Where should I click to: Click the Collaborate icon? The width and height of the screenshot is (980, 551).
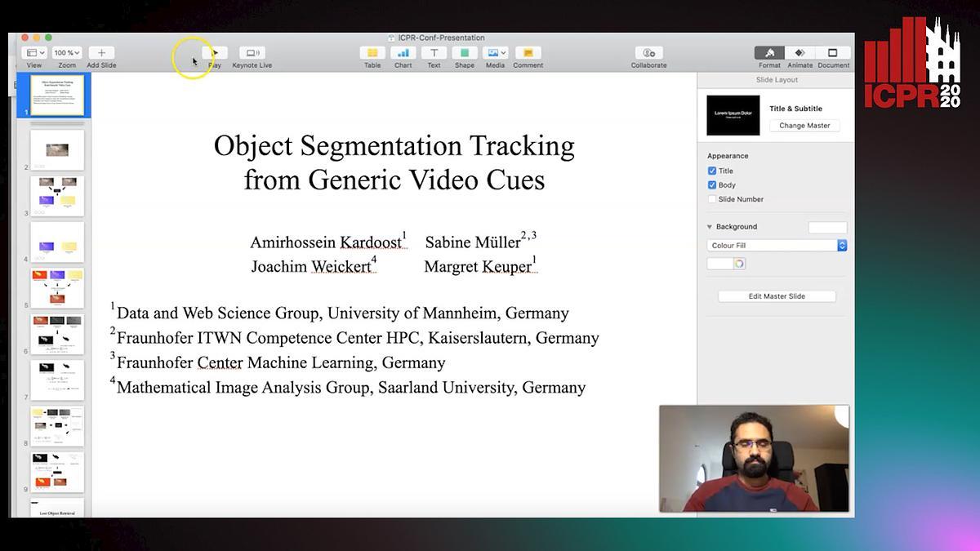pyautogui.click(x=648, y=52)
